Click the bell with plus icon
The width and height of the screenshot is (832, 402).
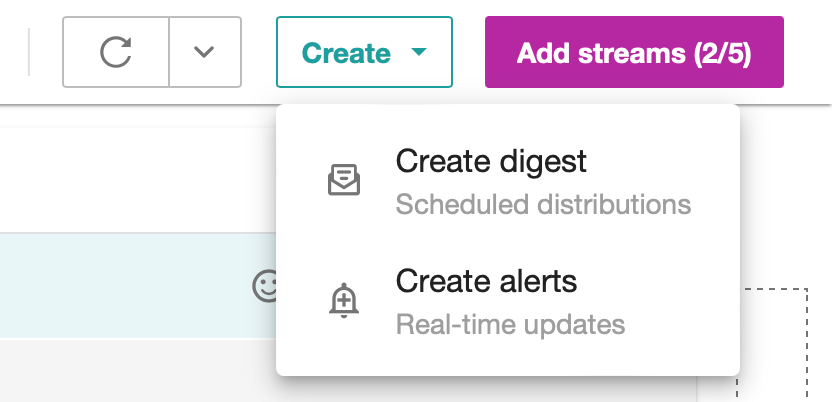click(344, 300)
